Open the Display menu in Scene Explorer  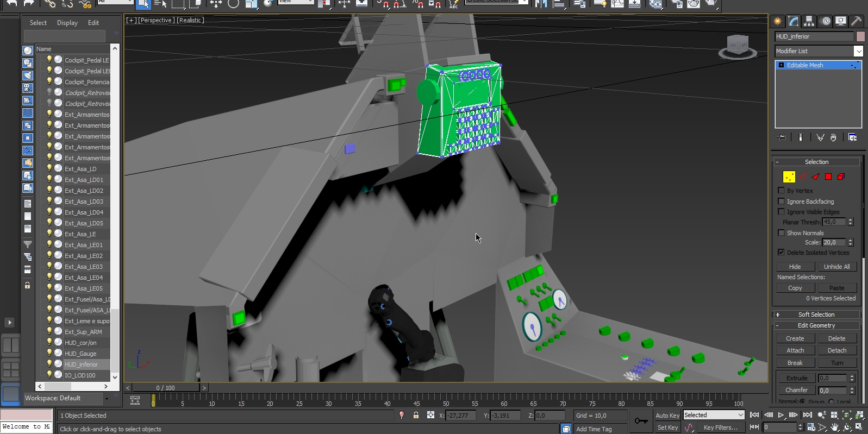(67, 23)
